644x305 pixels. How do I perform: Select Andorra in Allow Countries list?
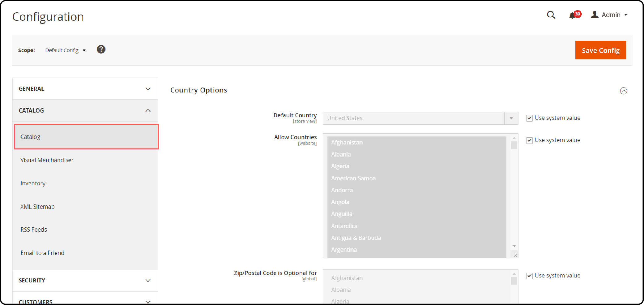point(417,190)
